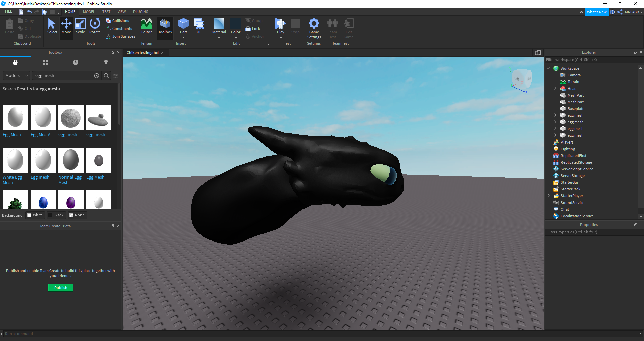Set toolbox background to None

click(77, 215)
